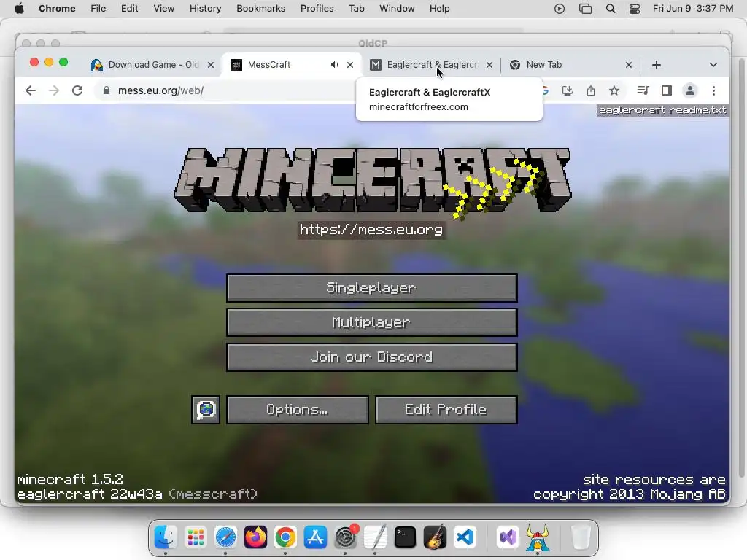Open Control Center in menu bar
Screen dimensions: 747x560
point(635,9)
